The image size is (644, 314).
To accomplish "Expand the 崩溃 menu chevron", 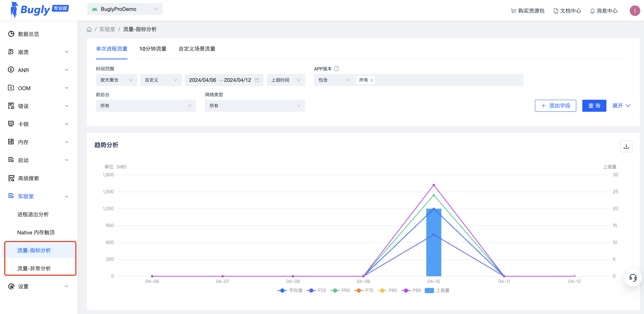I will point(67,52).
